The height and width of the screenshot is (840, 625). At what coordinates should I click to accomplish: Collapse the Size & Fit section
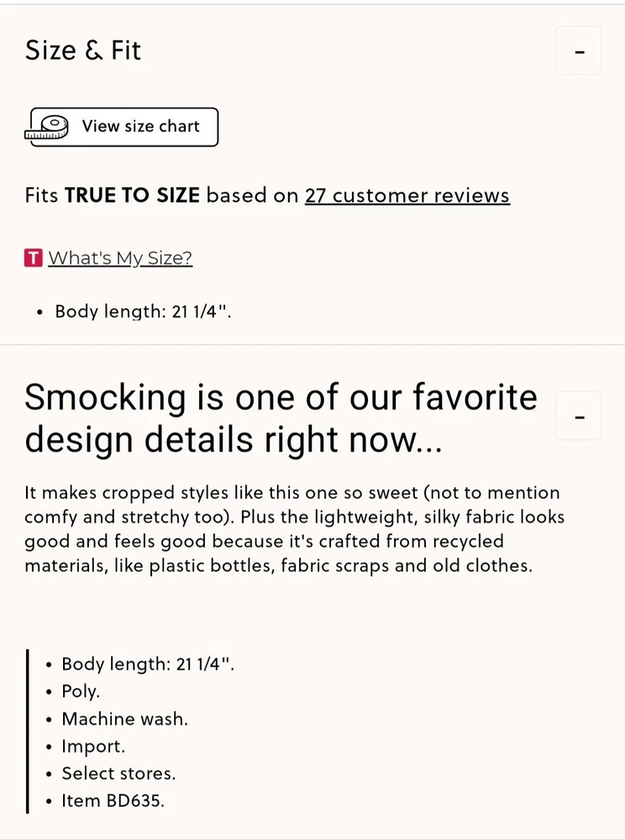(x=579, y=50)
